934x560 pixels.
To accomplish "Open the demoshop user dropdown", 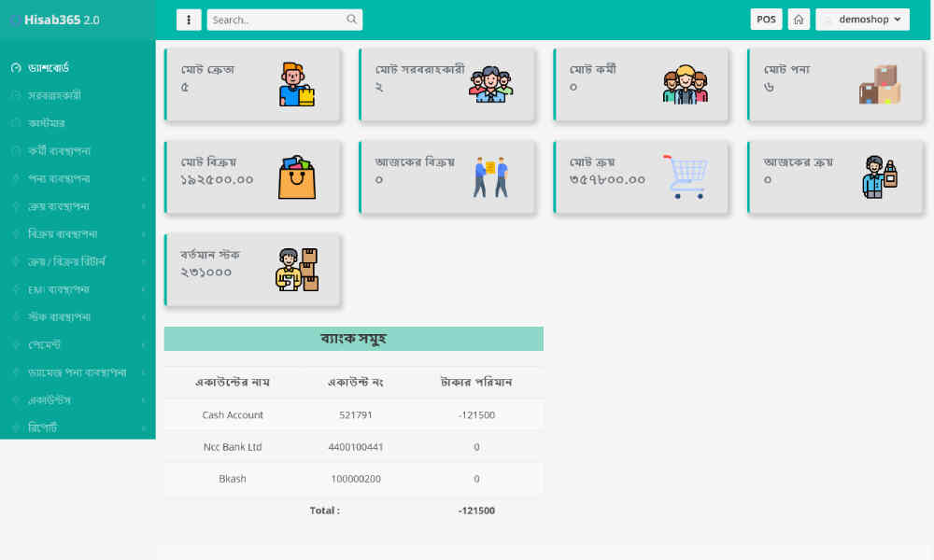I will pyautogui.click(x=862, y=20).
